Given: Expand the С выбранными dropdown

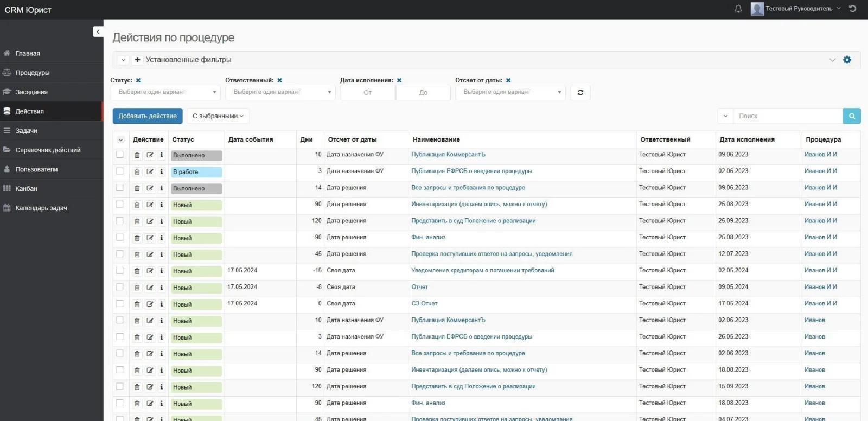Looking at the screenshot, I should (218, 116).
